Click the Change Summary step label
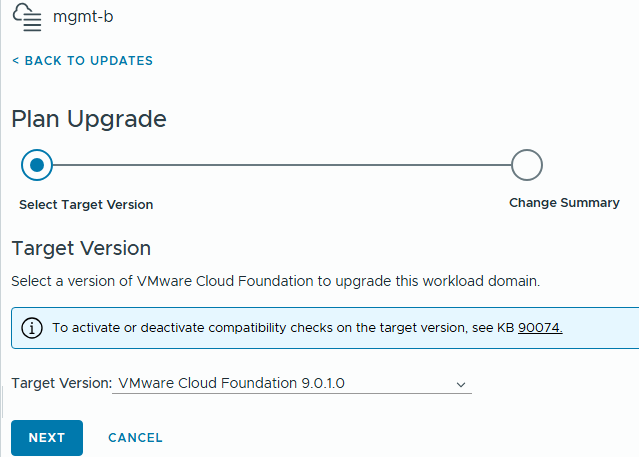Screen dimensions: 639x457 (x=564, y=203)
